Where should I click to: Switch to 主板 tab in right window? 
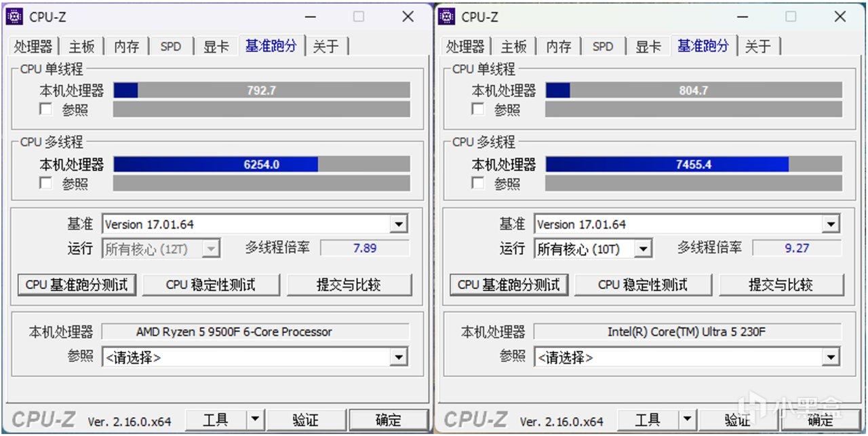click(x=514, y=47)
